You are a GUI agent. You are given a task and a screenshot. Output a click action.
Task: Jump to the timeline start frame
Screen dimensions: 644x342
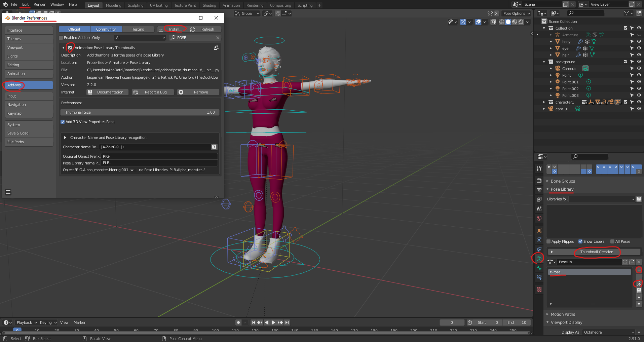point(253,322)
